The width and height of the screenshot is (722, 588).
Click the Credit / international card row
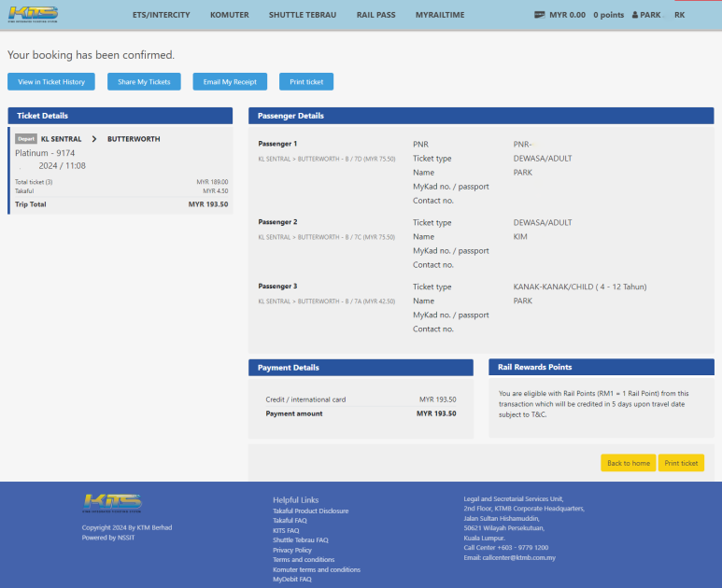(x=361, y=399)
